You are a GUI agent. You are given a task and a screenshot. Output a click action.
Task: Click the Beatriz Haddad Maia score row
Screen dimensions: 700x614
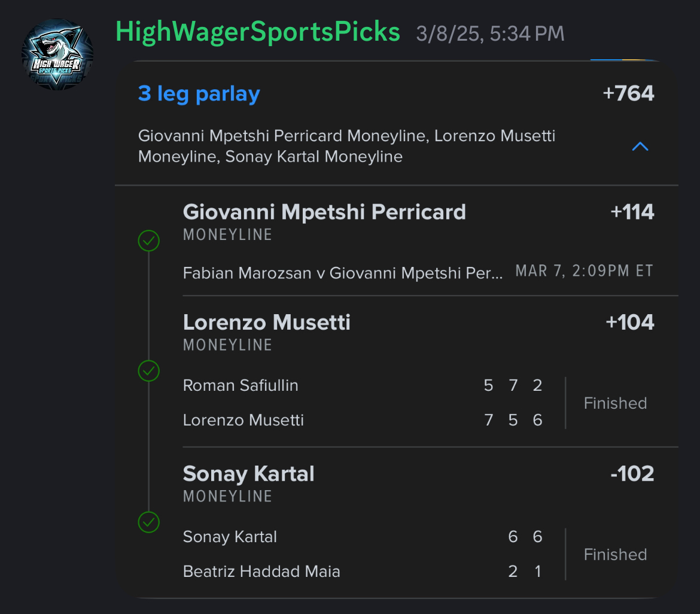pyautogui.click(x=363, y=572)
